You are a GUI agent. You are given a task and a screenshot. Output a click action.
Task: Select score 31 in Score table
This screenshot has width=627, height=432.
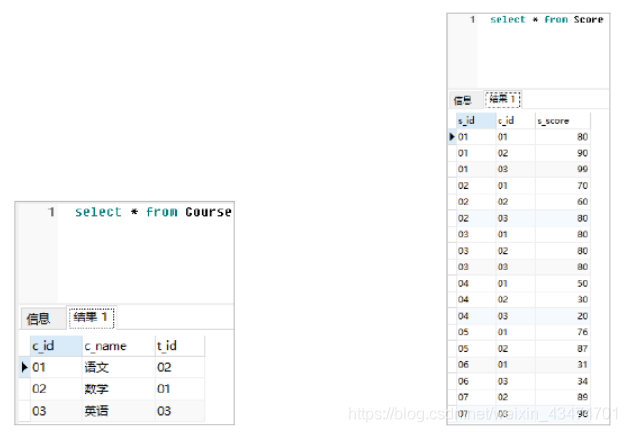coord(563,364)
